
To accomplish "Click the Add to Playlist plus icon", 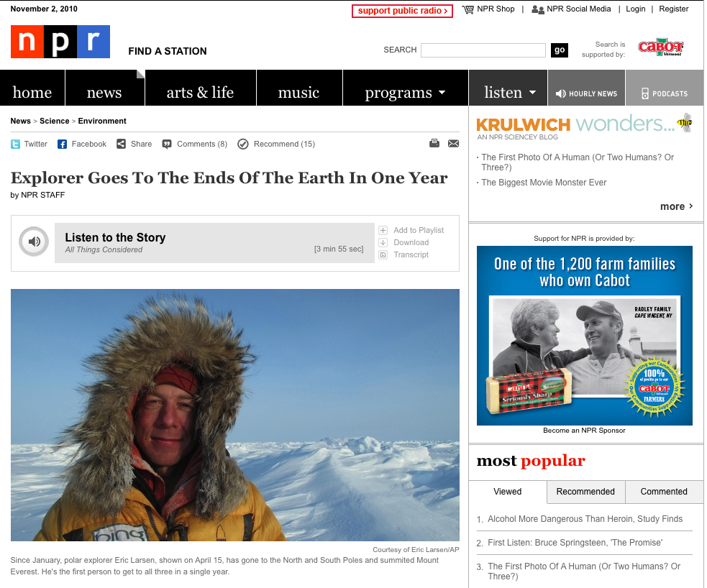I will [x=383, y=230].
